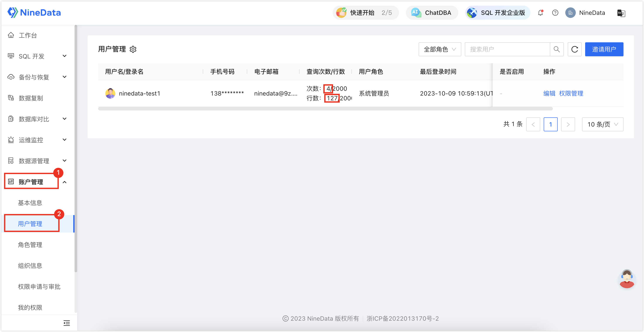The width and height of the screenshot is (644, 332).
Task: Focus the 搜索用户 search field
Action: point(507,49)
